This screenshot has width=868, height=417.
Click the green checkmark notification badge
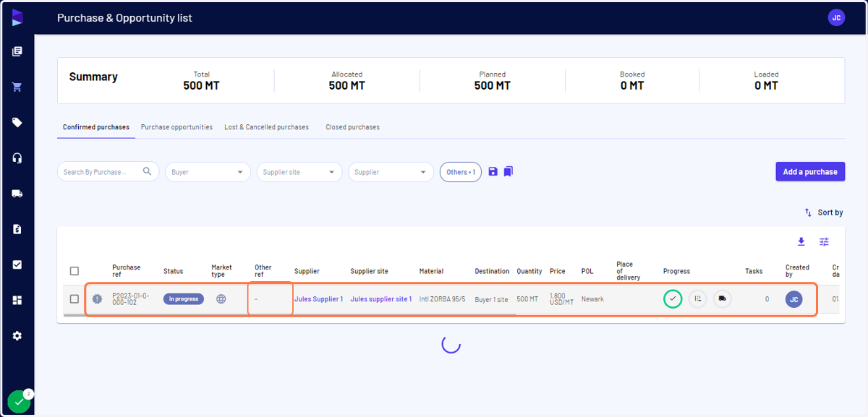(x=20, y=401)
